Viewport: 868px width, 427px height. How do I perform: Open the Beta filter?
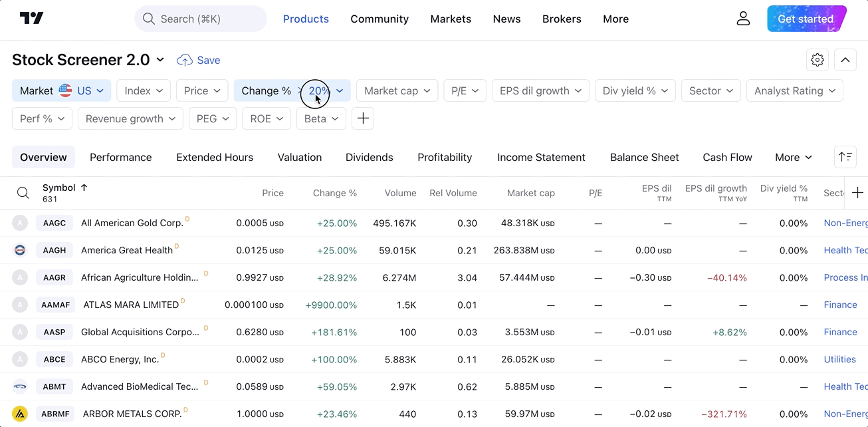321,118
